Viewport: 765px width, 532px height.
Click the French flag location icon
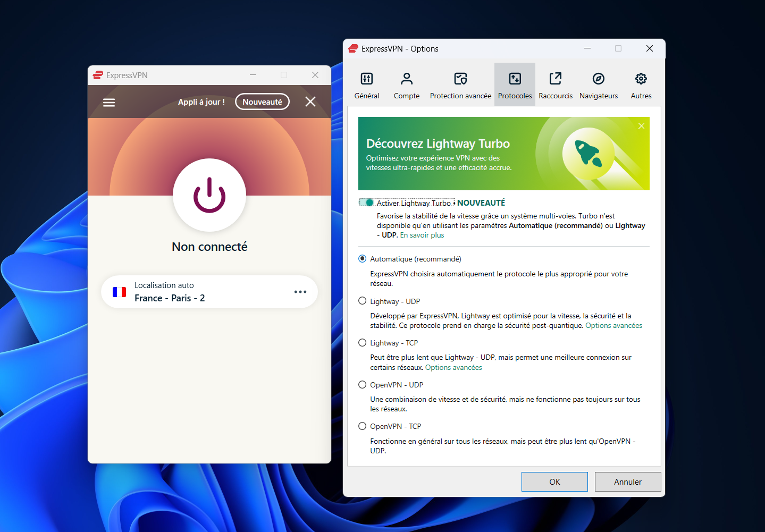(x=119, y=292)
